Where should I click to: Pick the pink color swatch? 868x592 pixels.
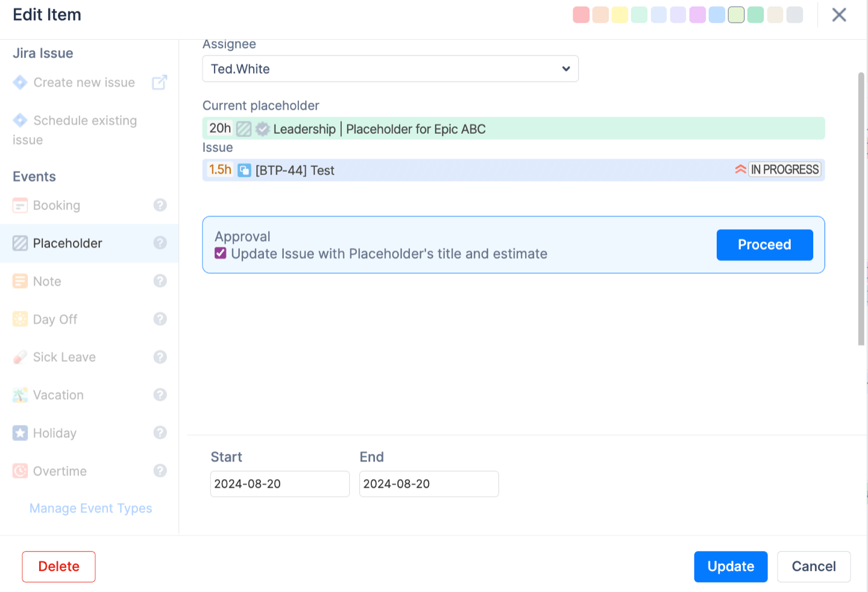point(581,15)
